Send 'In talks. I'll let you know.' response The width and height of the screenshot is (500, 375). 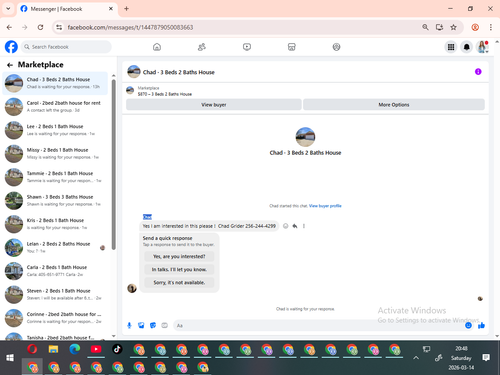[x=179, y=269]
